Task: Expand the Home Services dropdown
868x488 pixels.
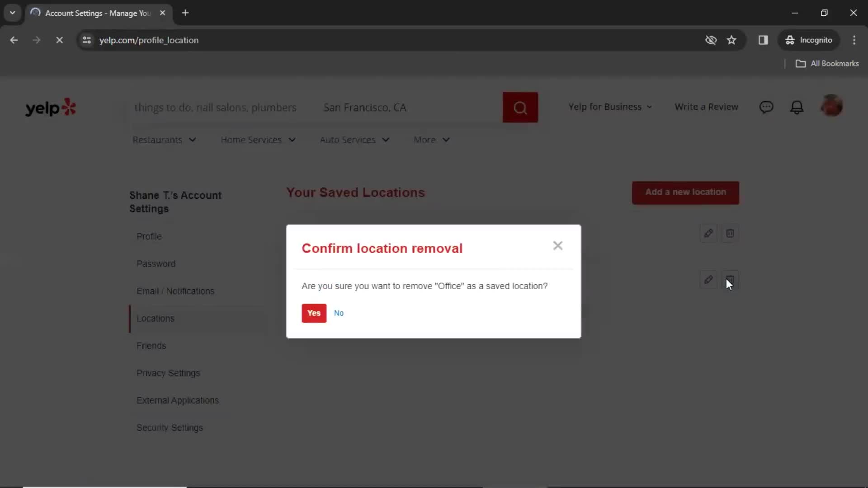Action: (259, 140)
